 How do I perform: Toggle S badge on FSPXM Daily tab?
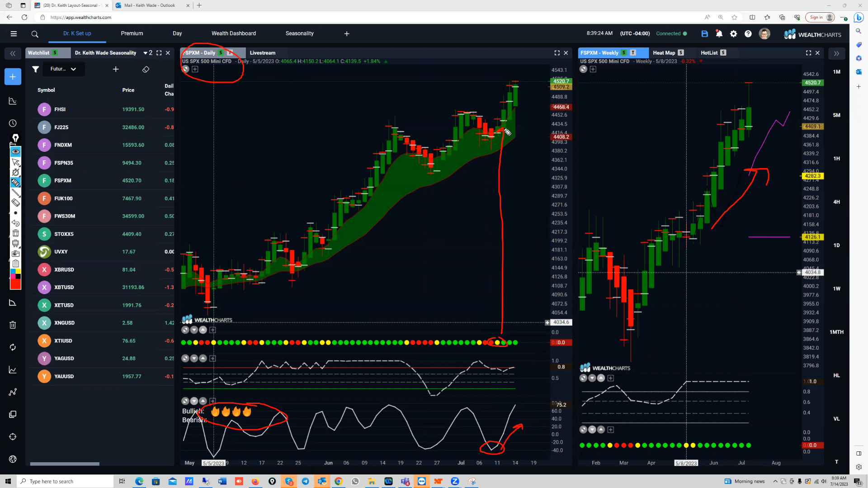click(x=221, y=53)
